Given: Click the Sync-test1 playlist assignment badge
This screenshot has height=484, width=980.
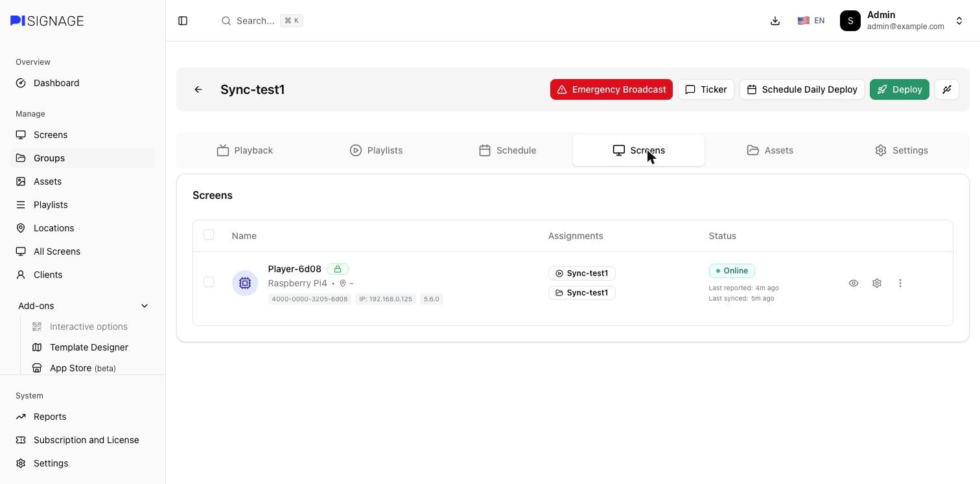Looking at the screenshot, I should 582,273.
